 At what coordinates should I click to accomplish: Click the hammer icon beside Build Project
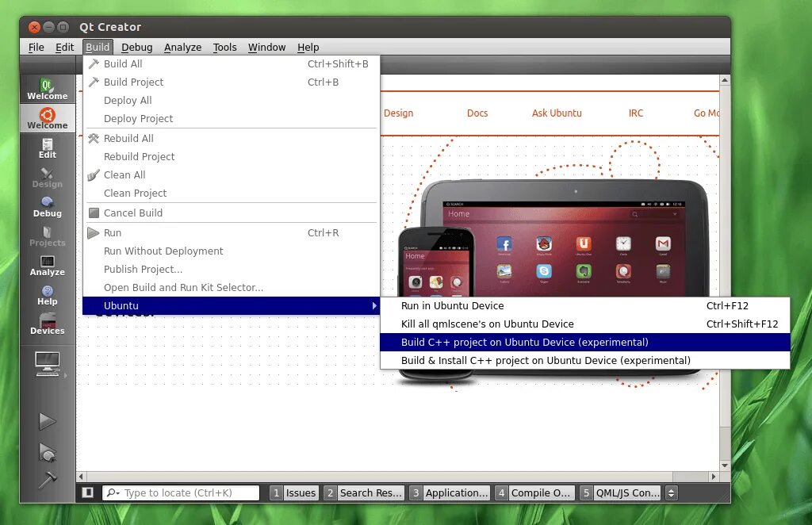94,82
